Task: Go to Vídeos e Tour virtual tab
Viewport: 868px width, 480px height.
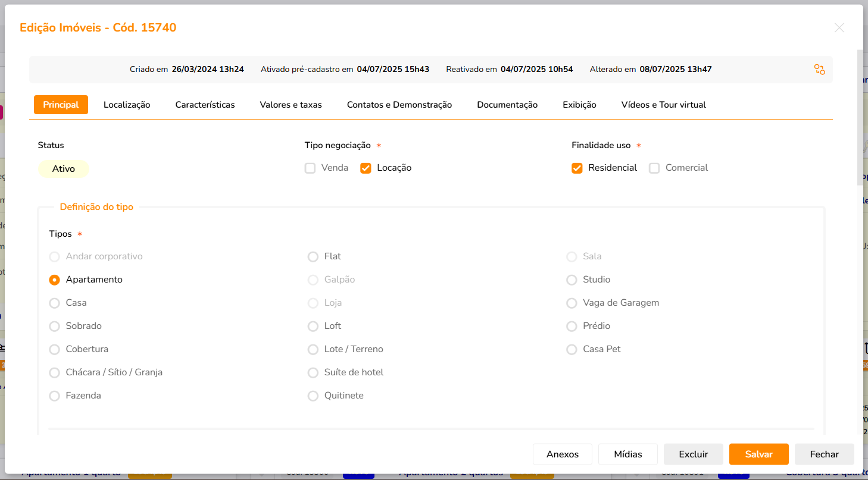Action: (663, 105)
